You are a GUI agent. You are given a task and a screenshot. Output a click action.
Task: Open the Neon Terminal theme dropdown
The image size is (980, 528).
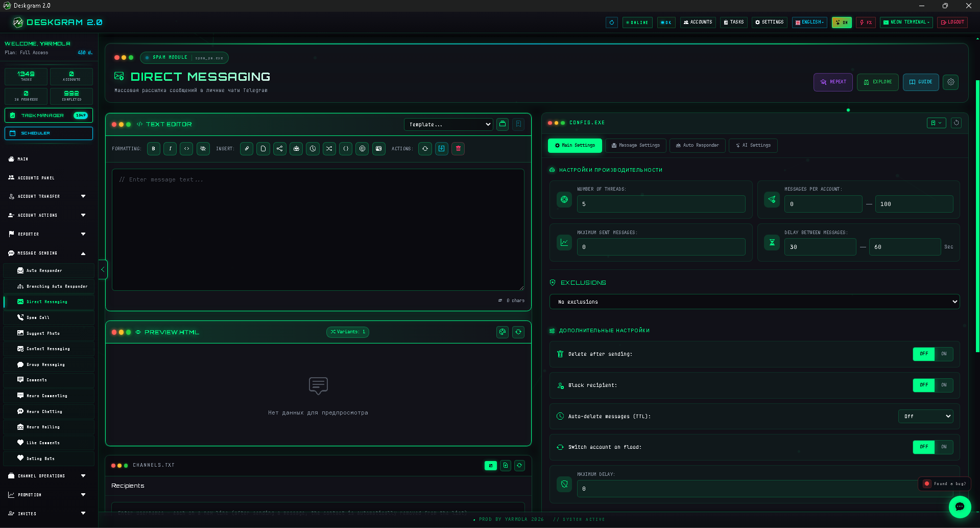906,22
